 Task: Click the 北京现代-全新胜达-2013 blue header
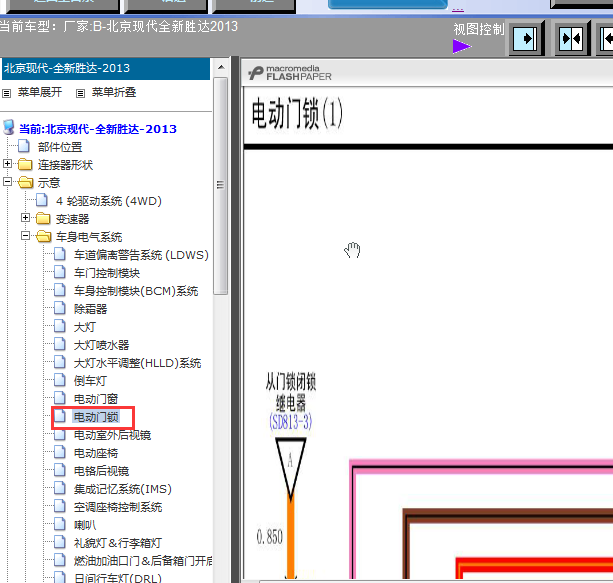[106, 68]
